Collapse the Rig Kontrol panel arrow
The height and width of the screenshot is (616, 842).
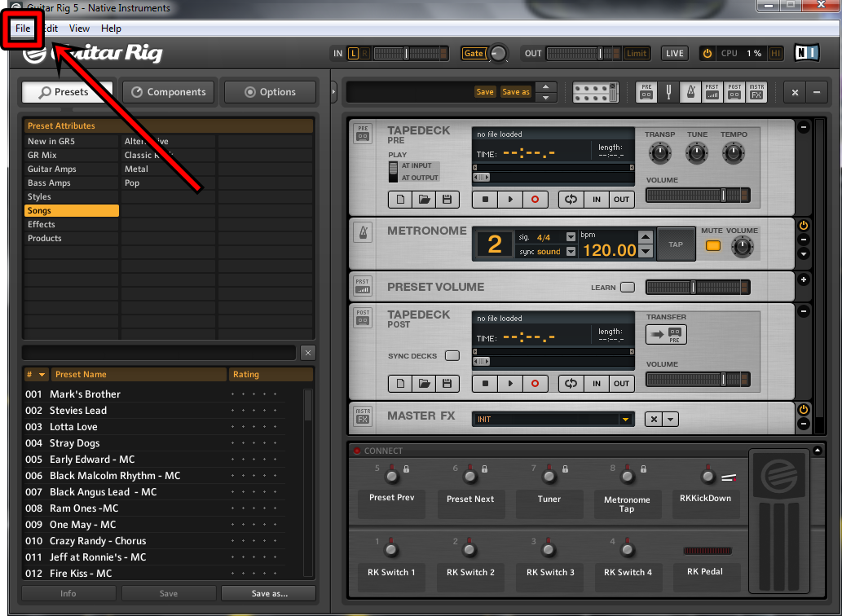818,451
